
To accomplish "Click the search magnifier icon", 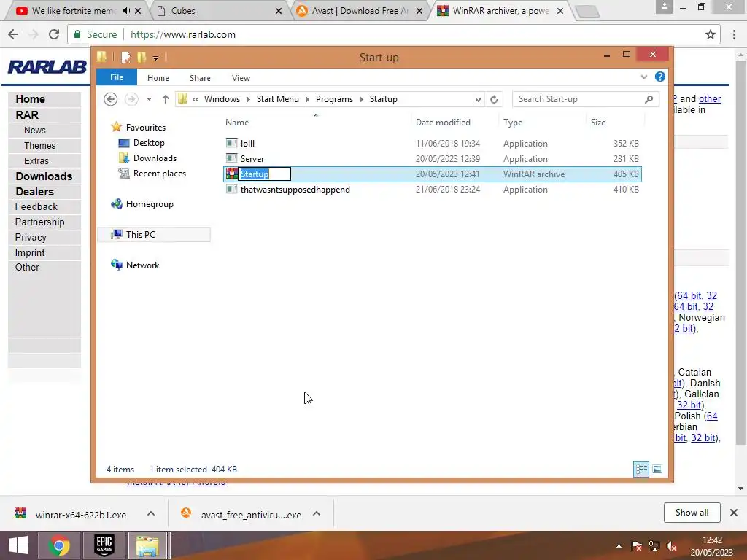I will pyautogui.click(x=649, y=99).
